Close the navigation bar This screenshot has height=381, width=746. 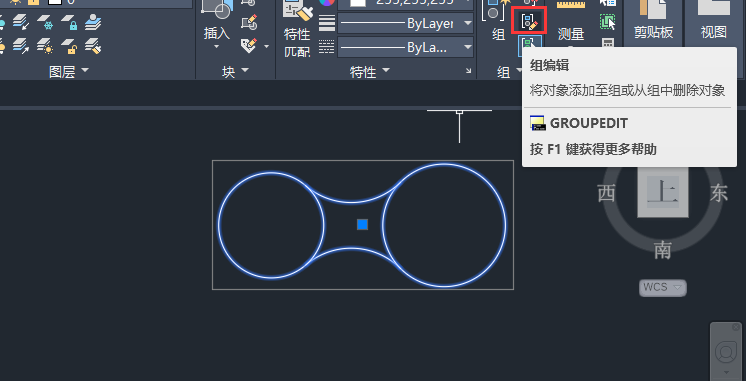(736, 327)
